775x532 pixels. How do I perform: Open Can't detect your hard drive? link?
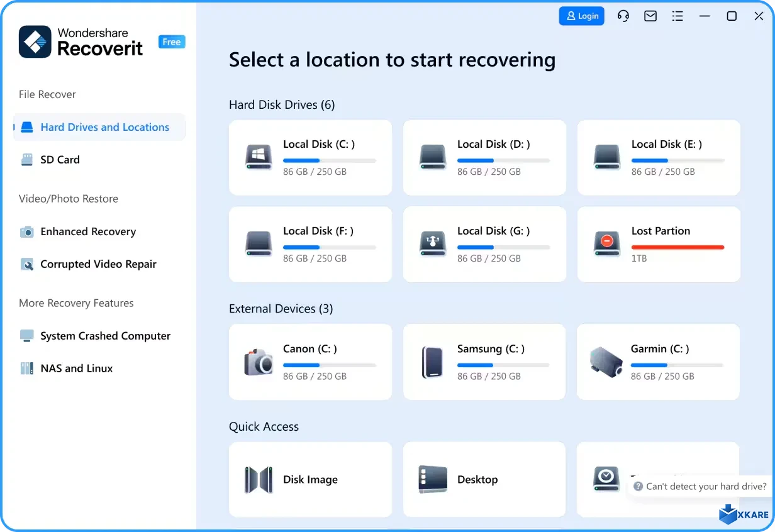(706, 486)
